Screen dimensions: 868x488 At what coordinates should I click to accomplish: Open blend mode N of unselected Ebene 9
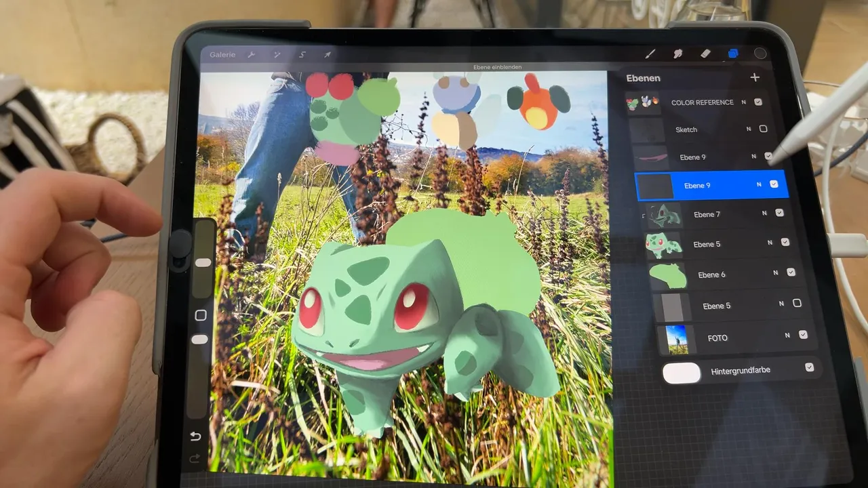tap(753, 157)
